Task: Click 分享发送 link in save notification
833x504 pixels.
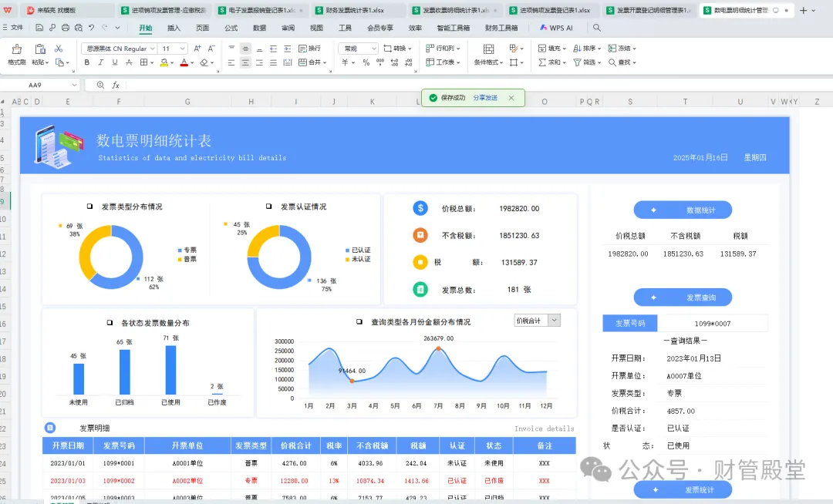Action: pyautogui.click(x=485, y=98)
